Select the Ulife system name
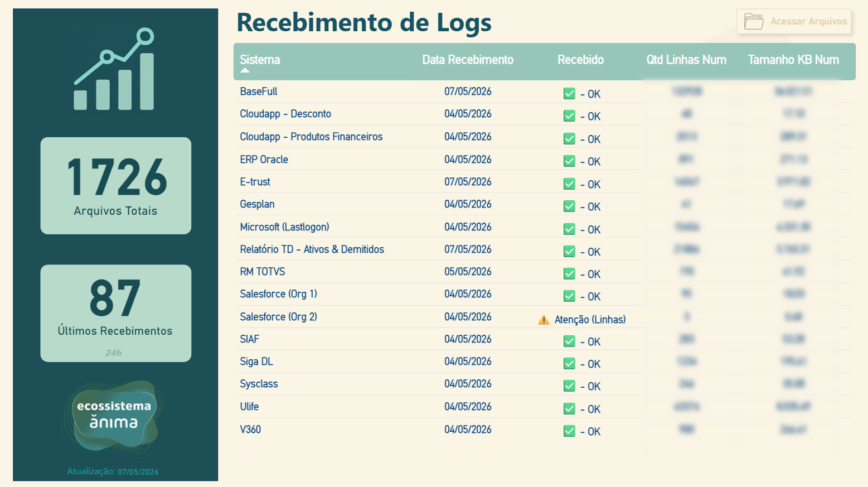Screen dimensions: 868x487 [x=249, y=407]
